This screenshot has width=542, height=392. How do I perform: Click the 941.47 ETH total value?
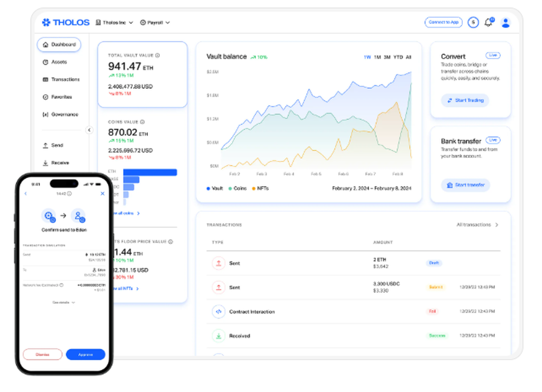[130, 66]
